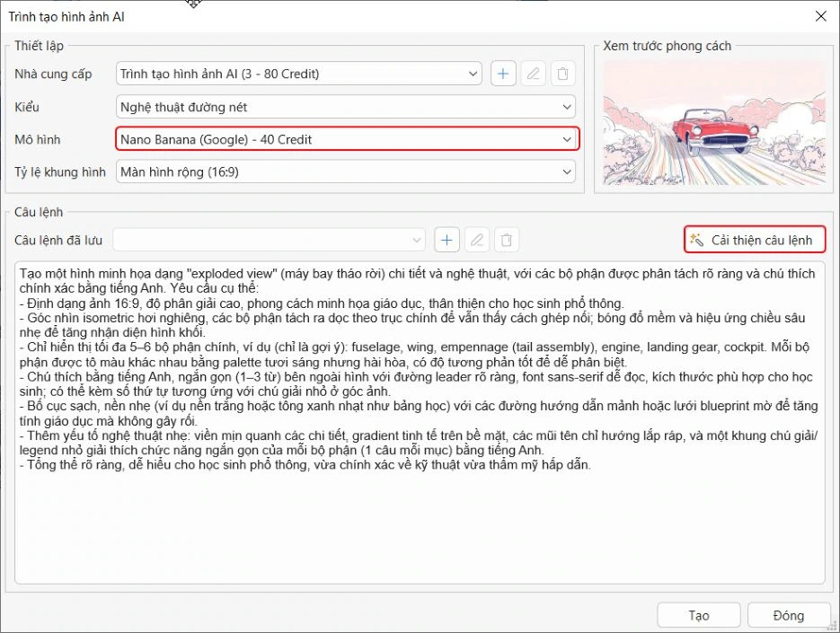Click the Cải thiện câu lệnh button
The image size is (840, 633).
tap(755, 240)
